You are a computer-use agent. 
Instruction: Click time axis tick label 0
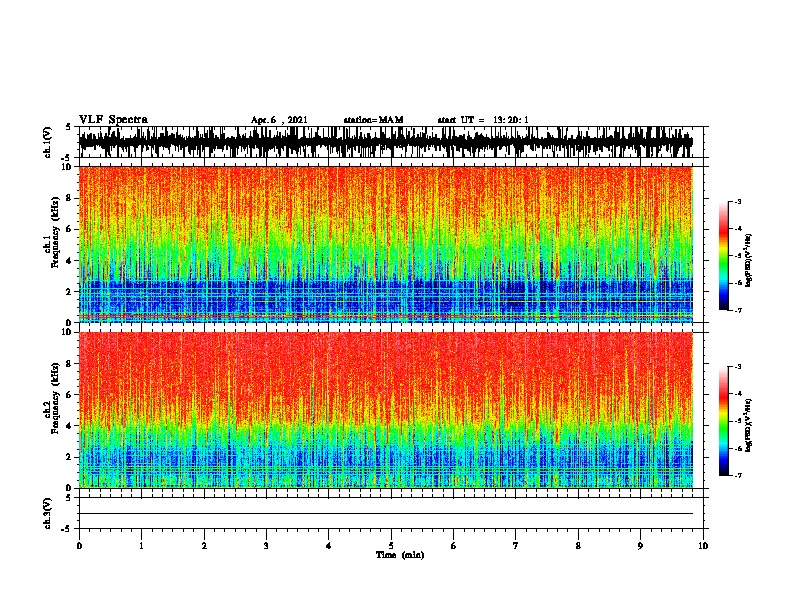click(79, 546)
